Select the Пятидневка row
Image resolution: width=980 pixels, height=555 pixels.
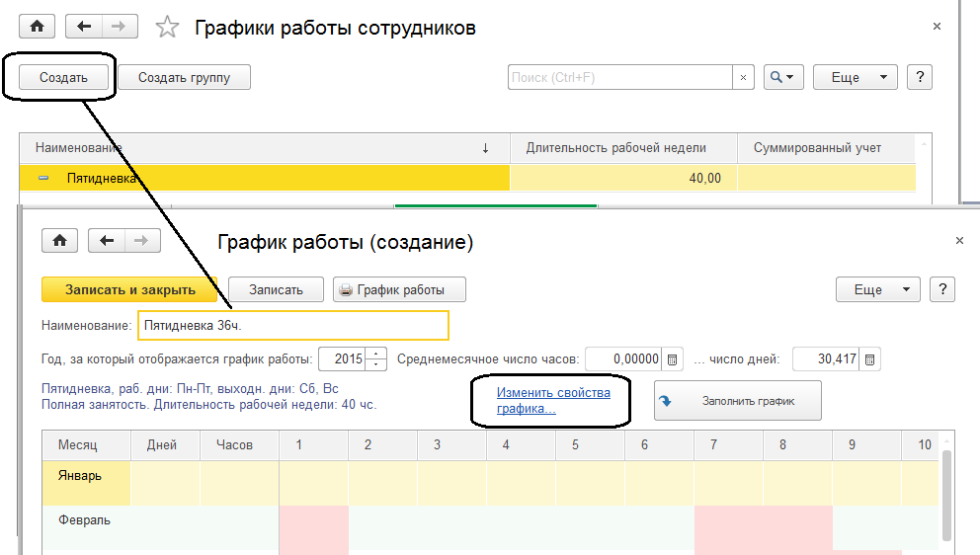point(467,178)
